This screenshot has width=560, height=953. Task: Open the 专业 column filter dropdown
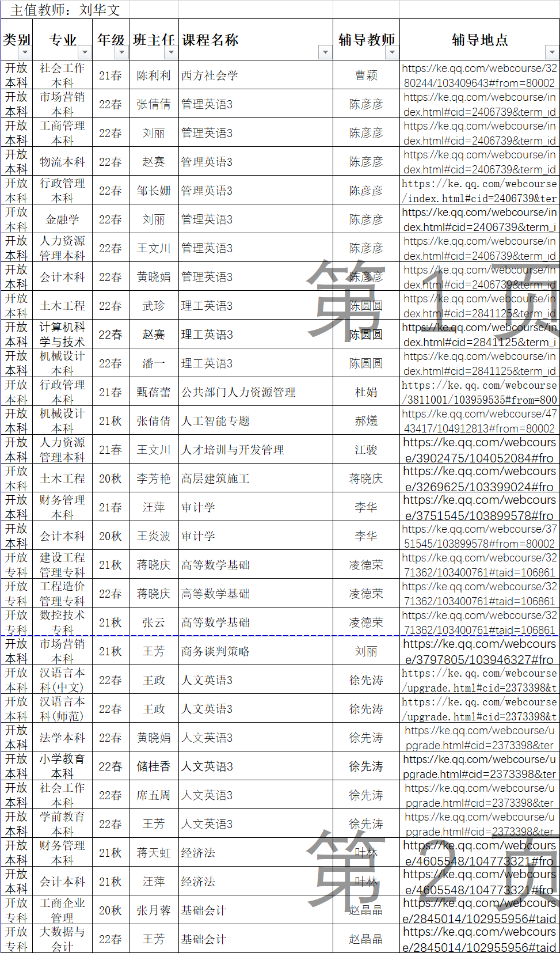point(85,52)
